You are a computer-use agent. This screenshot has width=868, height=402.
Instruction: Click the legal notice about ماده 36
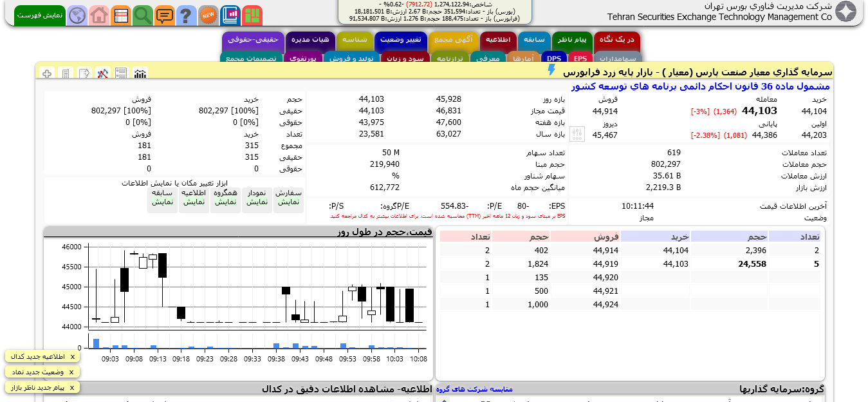[701, 86]
